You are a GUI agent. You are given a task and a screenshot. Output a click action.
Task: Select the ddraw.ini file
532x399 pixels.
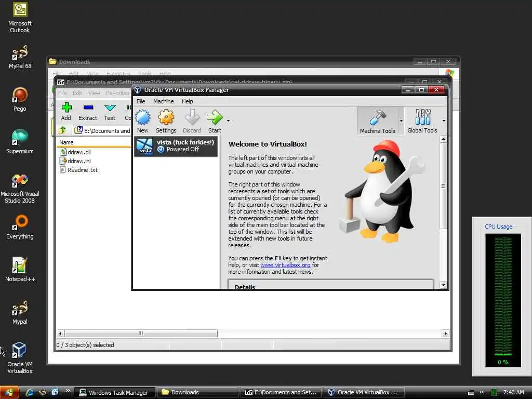(75, 161)
